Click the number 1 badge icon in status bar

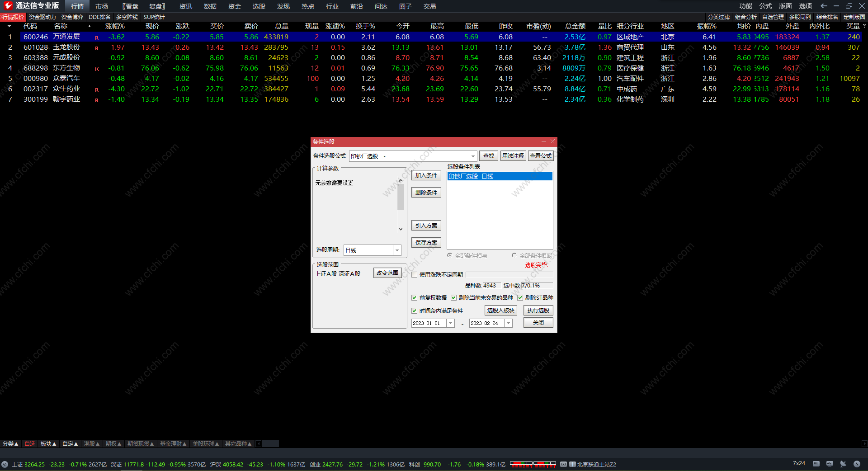[572, 464]
